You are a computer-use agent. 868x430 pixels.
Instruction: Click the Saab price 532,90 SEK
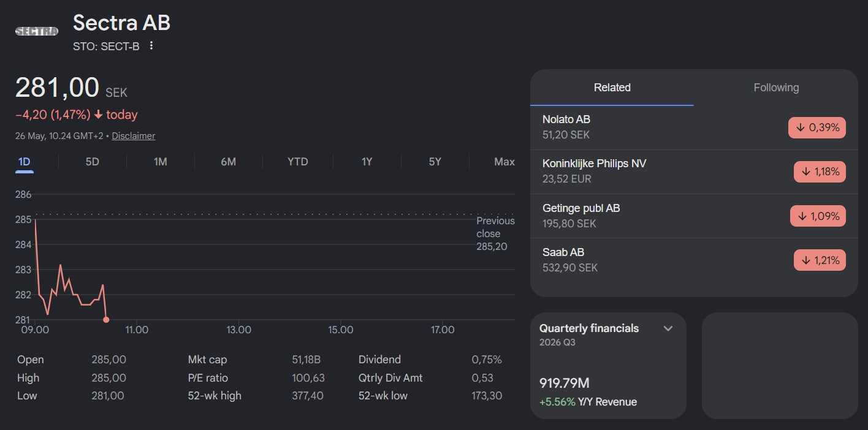pyautogui.click(x=570, y=268)
